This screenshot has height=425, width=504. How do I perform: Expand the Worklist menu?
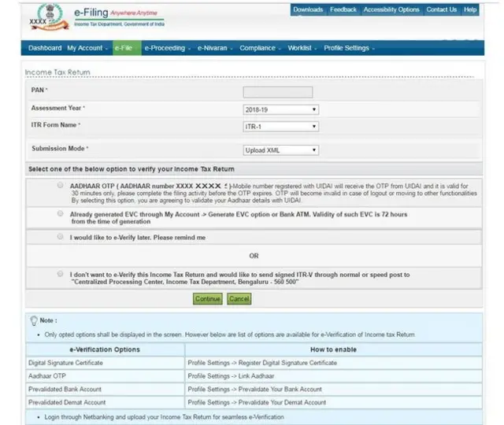[x=302, y=48]
